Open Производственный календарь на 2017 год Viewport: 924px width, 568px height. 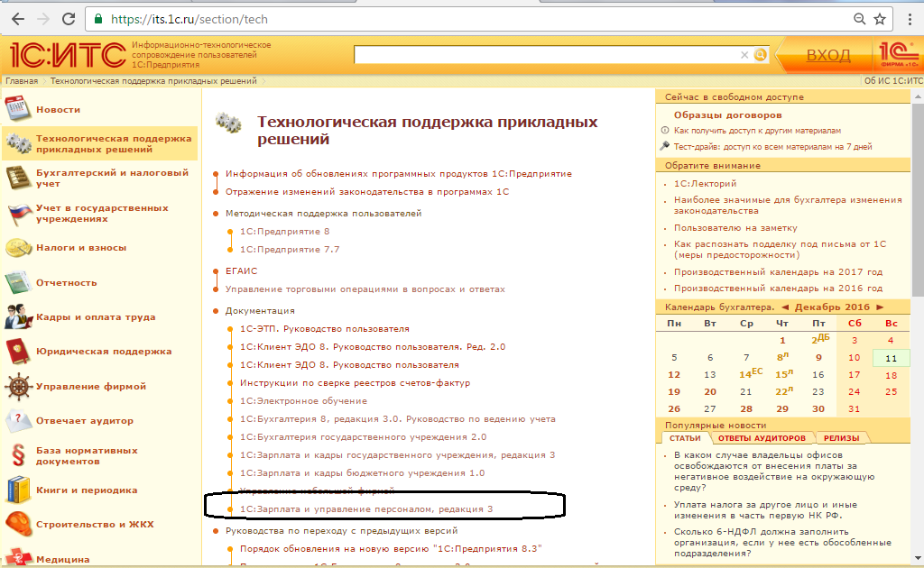pyautogui.click(x=779, y=272)
